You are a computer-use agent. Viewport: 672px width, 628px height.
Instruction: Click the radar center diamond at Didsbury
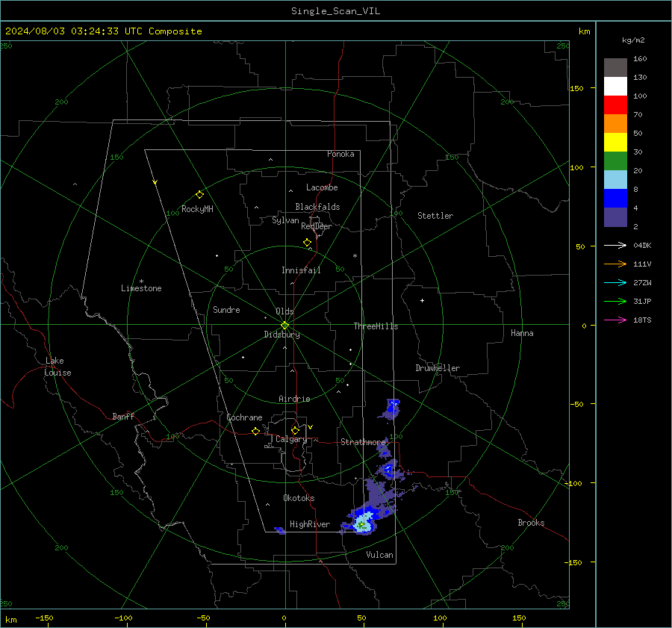[284, 326]
